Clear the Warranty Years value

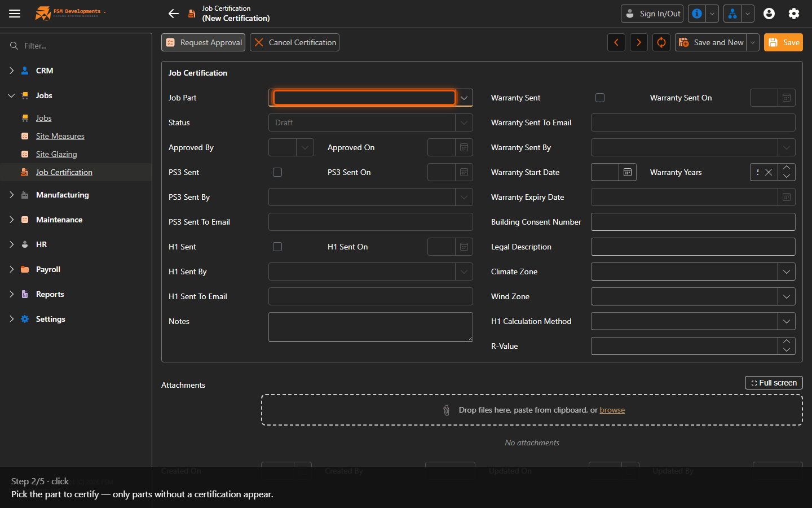pos(769,172)
